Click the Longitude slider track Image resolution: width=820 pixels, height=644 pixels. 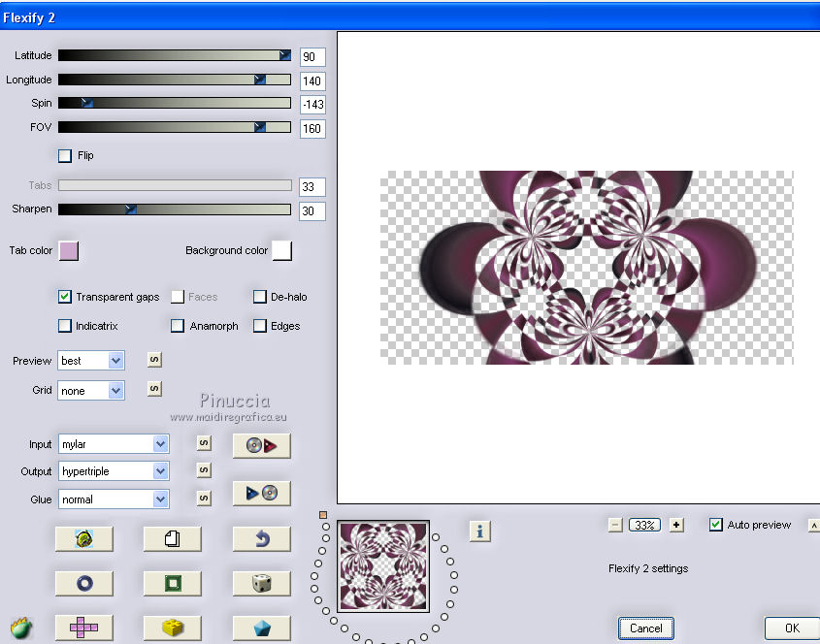pos(175,80)
